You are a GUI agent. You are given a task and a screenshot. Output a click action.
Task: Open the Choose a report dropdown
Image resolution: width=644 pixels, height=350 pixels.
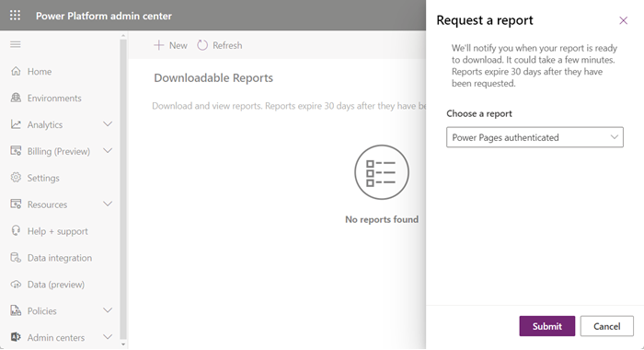tap(535, 137)
